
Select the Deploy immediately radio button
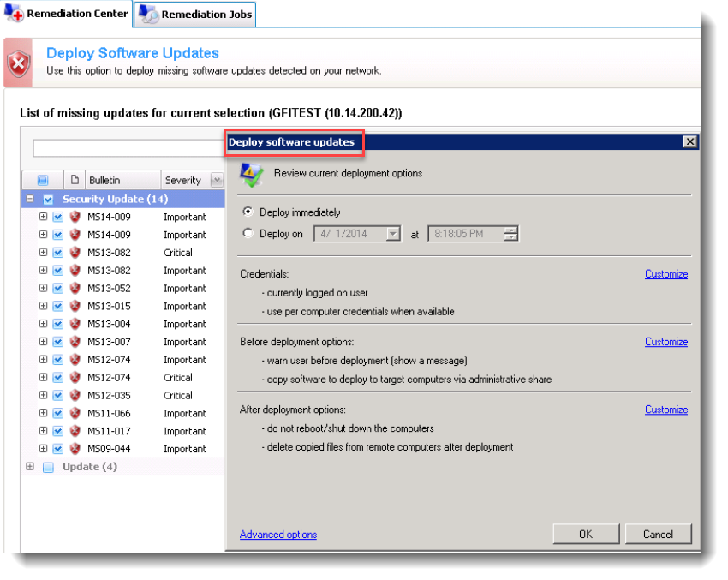tap(248, 212)
